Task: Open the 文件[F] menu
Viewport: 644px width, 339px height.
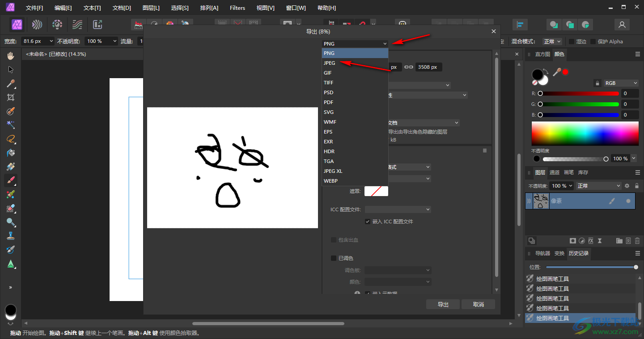Action: click(34, 8)
